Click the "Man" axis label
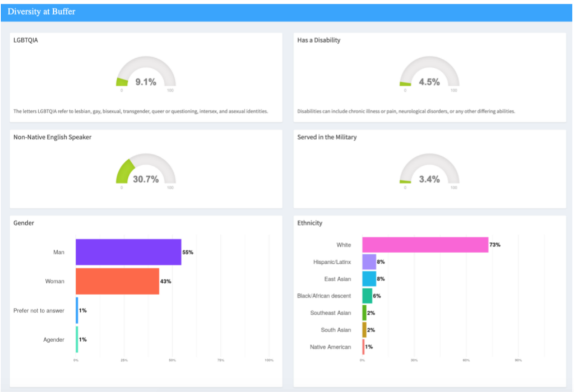Viewport: 574px width, 392px height. [x=58, y=253]
